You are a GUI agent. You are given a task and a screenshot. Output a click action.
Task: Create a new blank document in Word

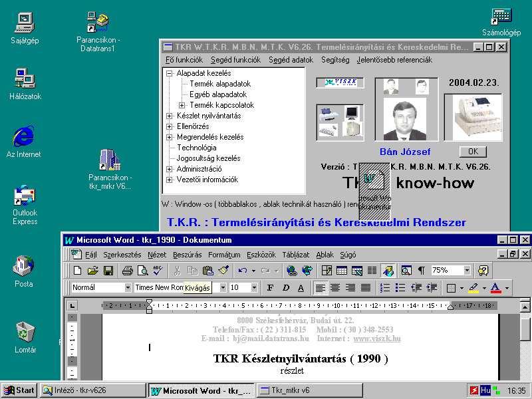pyautogui.click(x=77, y=271)
